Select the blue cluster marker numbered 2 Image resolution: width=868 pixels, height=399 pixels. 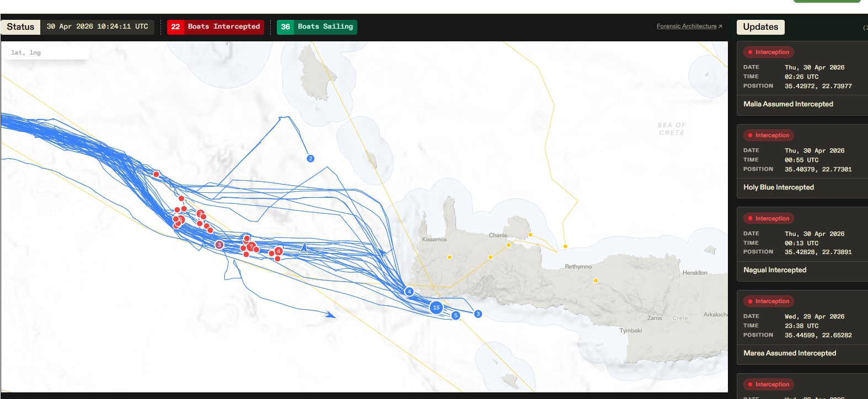[310, 159]
